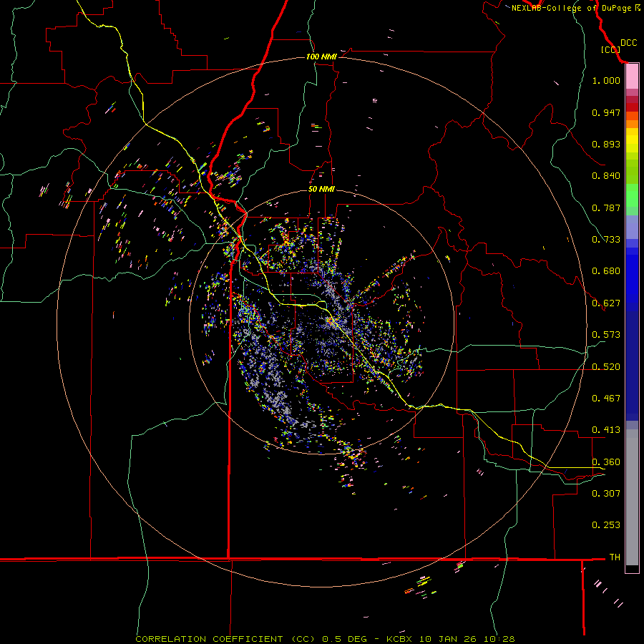Click the 0.573 scale value
This screenshot has width=644, height=644.
pyautogui.click(x=606, y=335)
